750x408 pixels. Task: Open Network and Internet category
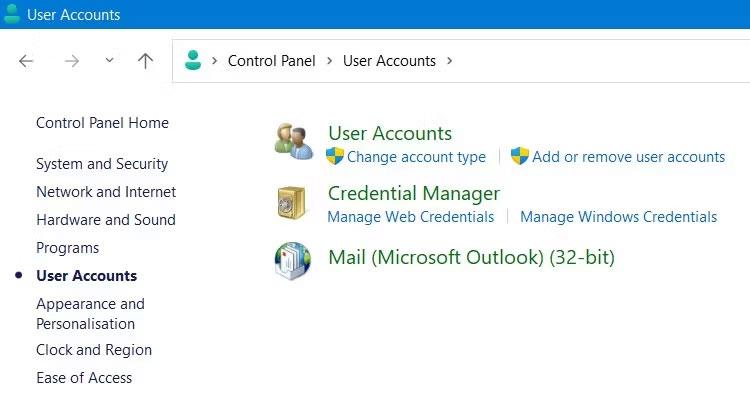pos(106,192)
